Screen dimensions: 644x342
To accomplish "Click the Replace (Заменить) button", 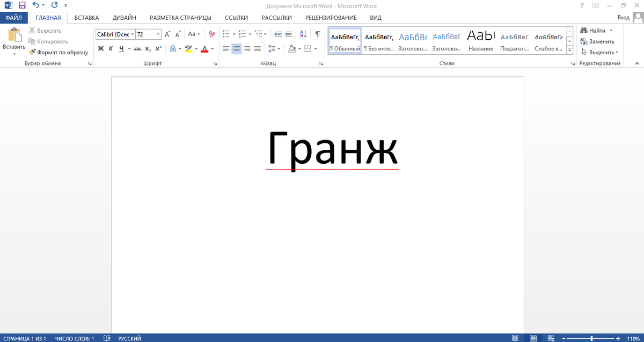I will pos(597,41).
